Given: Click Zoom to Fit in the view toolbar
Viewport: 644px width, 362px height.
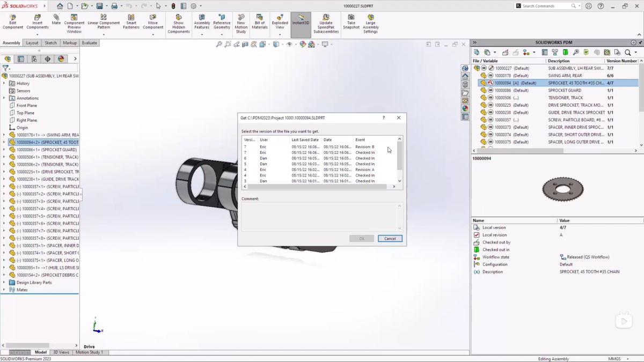Looking at the screenshot, I should (219, 45).
